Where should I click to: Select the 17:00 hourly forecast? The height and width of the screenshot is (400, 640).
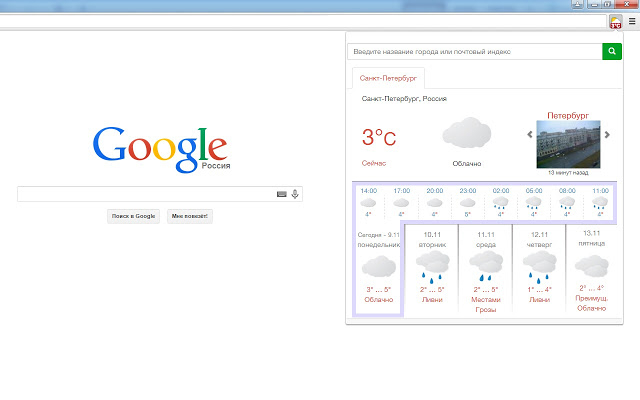pyautogui.click(x=402, y=202)
